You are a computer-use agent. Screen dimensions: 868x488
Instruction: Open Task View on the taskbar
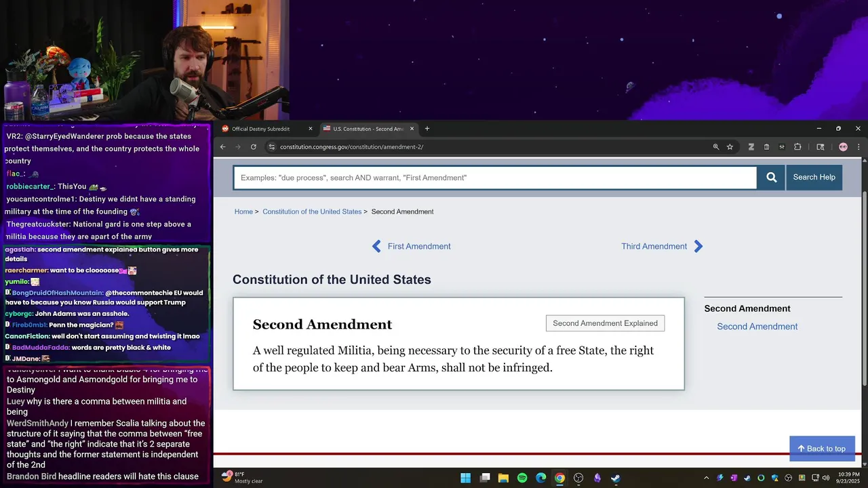(x=485, y=479)
